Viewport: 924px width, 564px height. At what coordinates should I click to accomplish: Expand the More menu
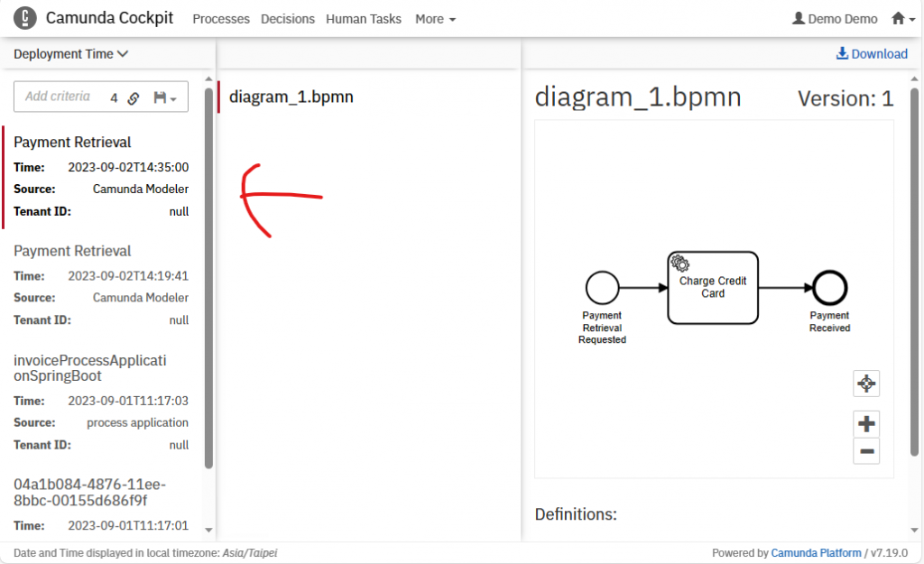click(436, 19)
